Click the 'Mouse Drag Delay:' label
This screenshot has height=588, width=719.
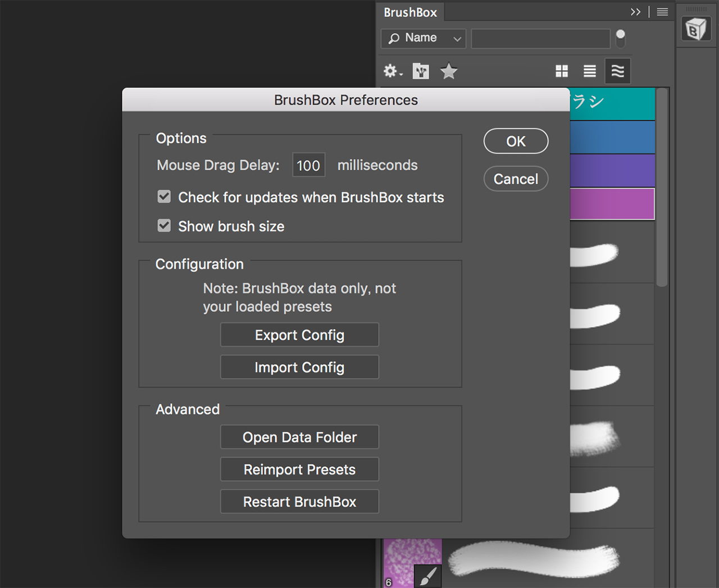click(218, 165)
